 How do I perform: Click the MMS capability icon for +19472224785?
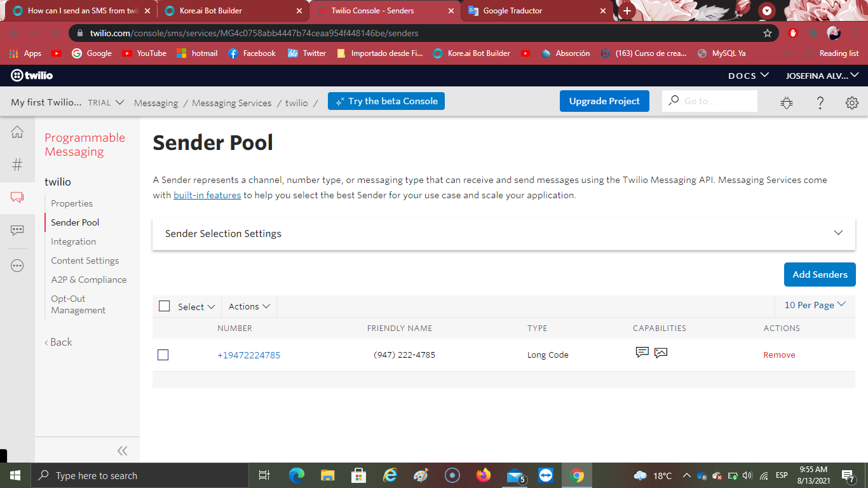[661, 352]
